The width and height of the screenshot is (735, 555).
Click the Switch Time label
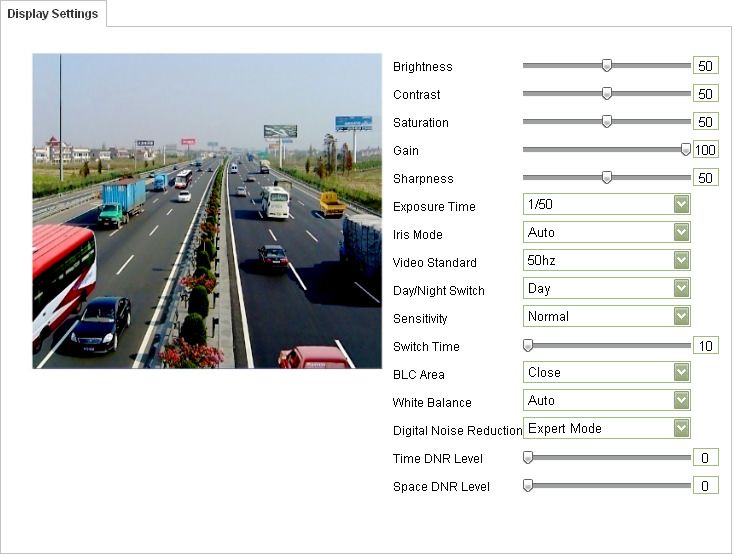(426, 346)
